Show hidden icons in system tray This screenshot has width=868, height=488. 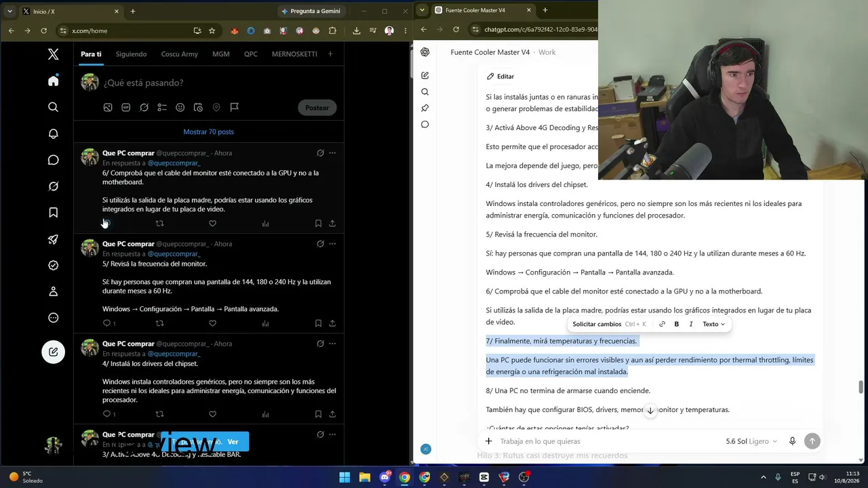763,477
